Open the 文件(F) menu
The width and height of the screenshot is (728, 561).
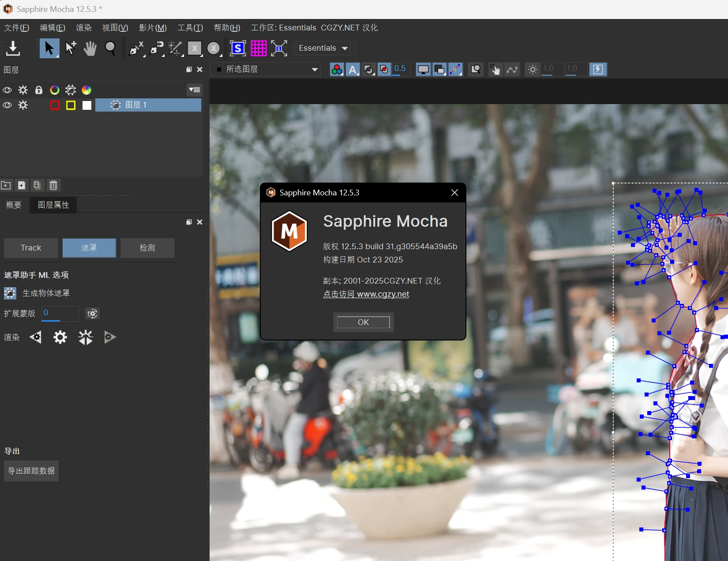[x=16, y=28]
